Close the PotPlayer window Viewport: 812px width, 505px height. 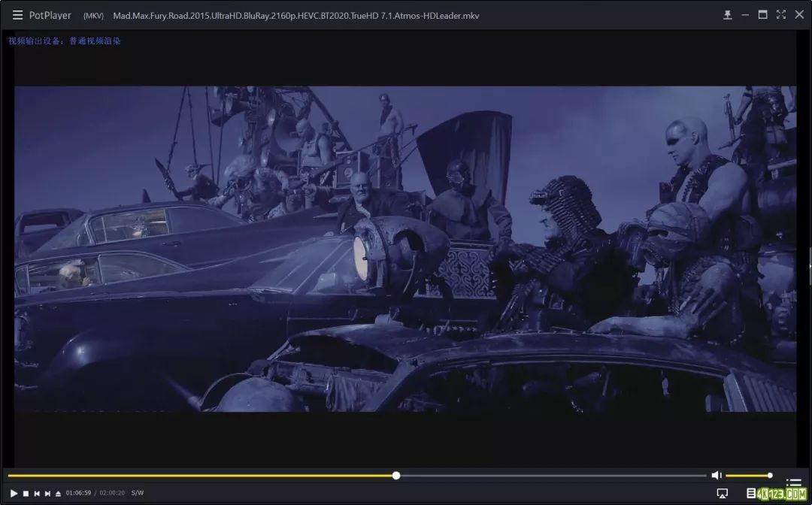click(x=798, y=15)
